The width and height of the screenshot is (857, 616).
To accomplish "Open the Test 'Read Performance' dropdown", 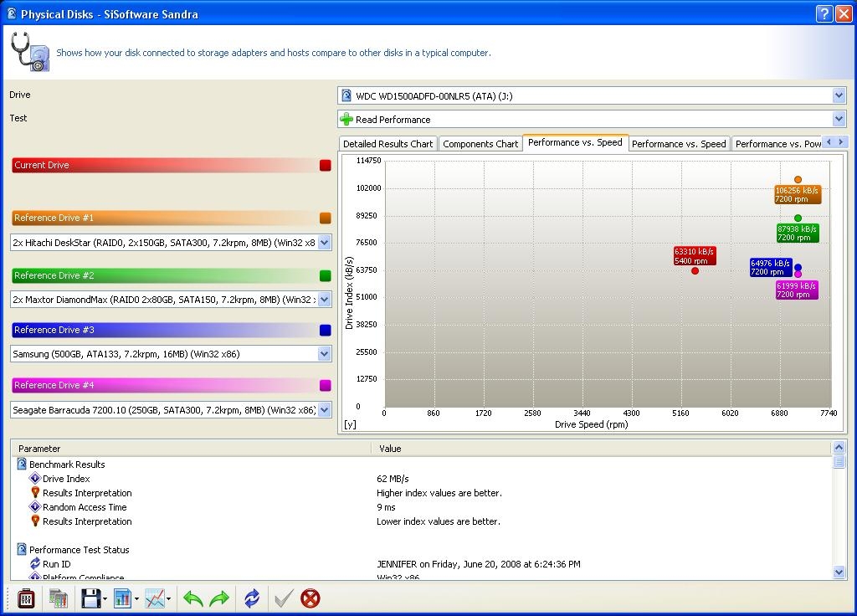I will point(839,119).
